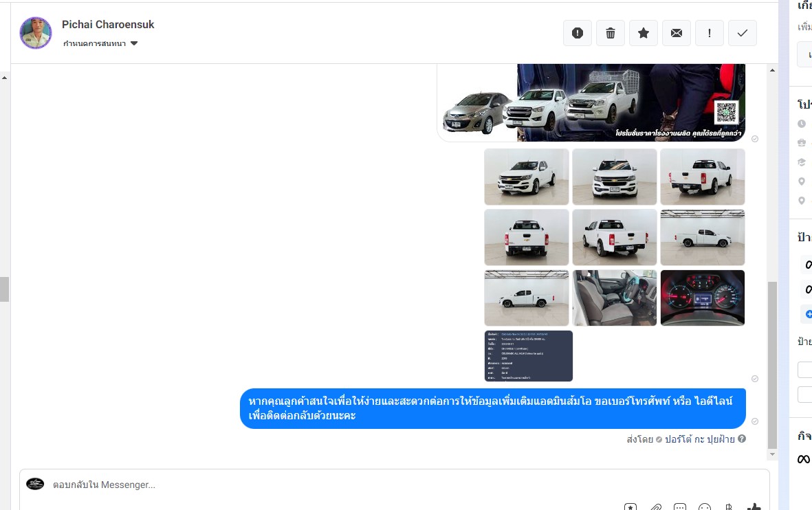The image size is (812, 510).
Task: Open the emoji picker smiley icon
Action: pyautogui.click(x=705, y=507)
